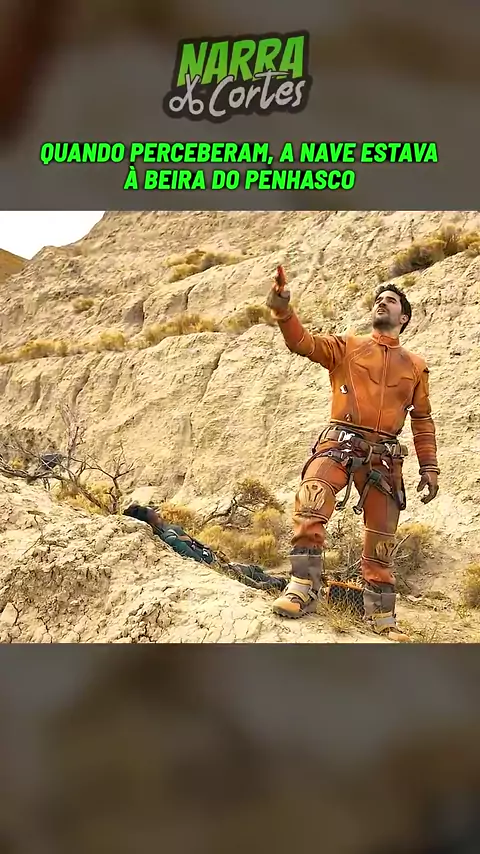
Task: Click the green caption 'QUANDO PERCEBERAM, A NAVE ESTAVA'
Action: (239, 153)
